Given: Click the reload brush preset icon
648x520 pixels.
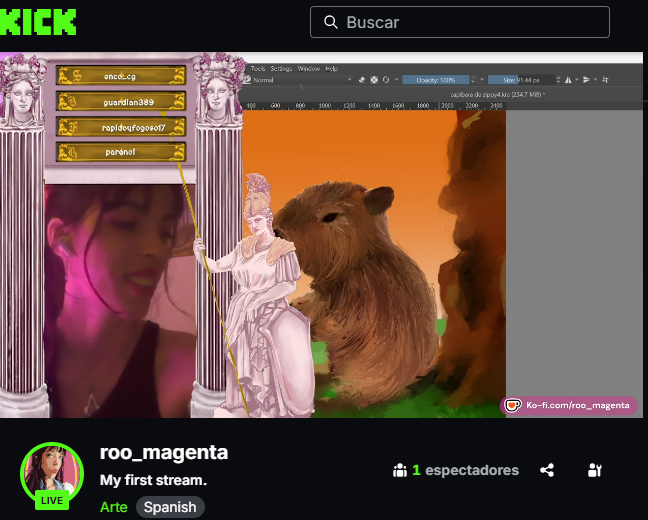Looking at the screenshot, I should 386,80.
